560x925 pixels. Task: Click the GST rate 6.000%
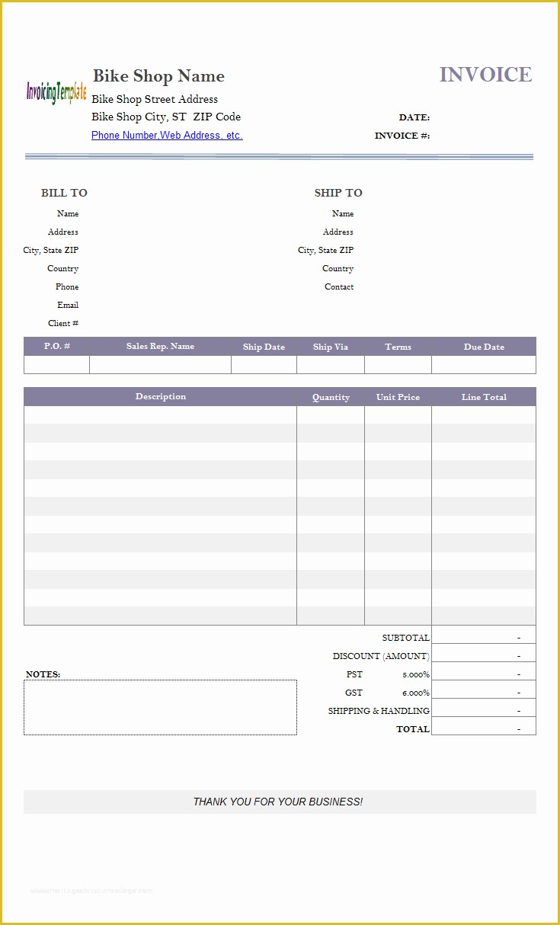pyautogui.click(x=416, y=693)
